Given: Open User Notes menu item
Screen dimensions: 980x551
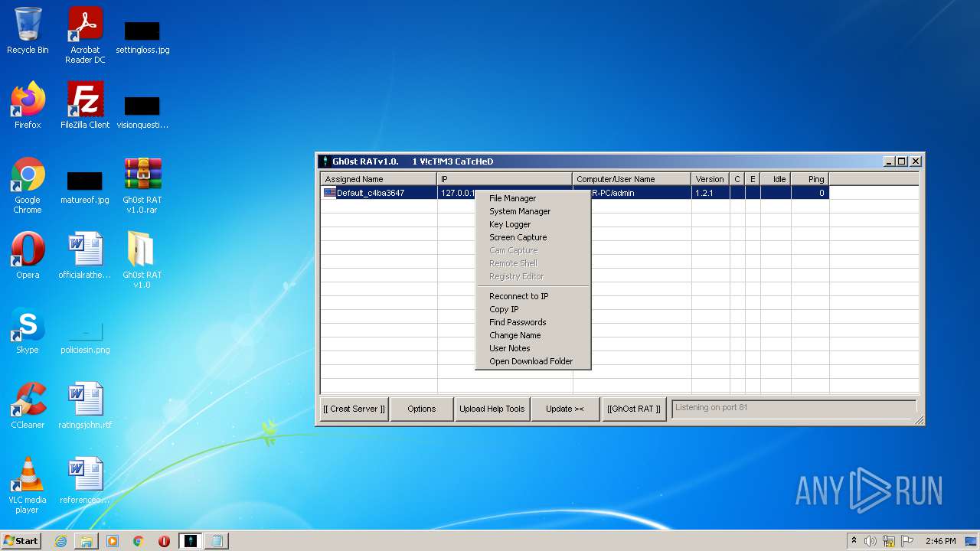Looking at the screenshot, I should (x=533, y=348).
